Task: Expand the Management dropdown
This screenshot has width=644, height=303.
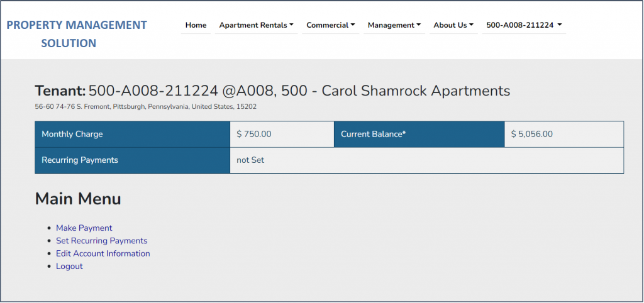Action: click(394, 25)
